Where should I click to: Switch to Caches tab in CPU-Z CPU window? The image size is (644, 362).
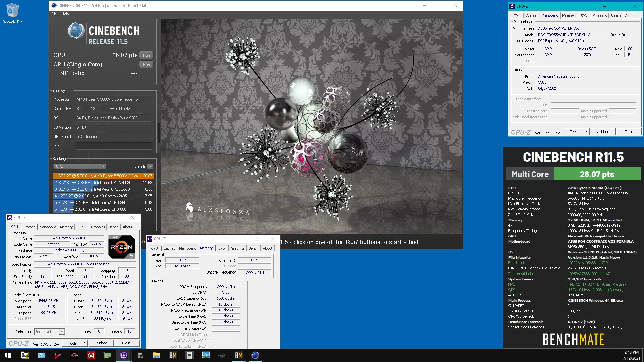[30, 227]
